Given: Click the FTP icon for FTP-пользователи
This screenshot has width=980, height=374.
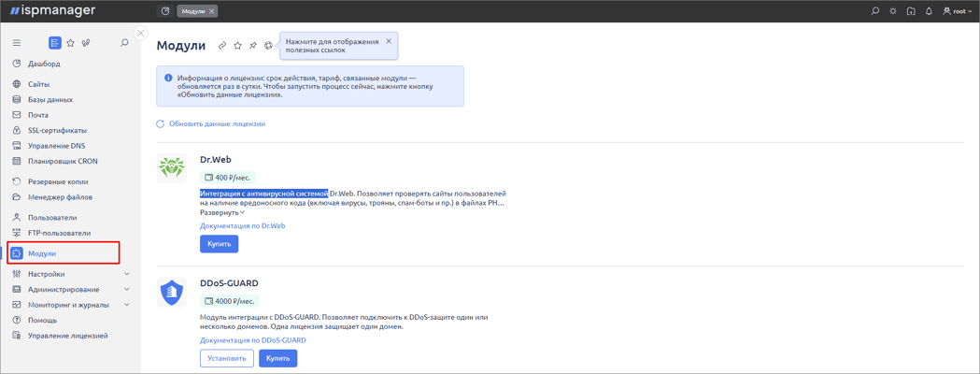Looking at the screenshot, I should pos(17,233).
